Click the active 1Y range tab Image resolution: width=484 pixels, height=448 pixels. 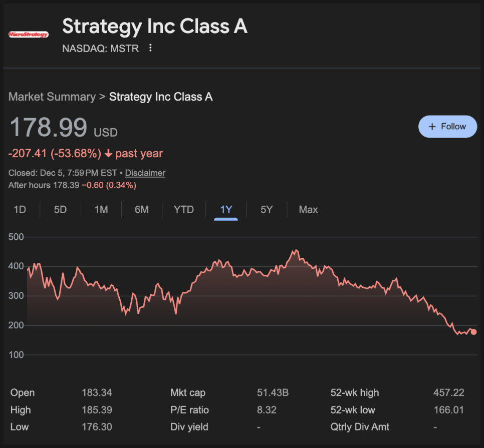[x=226, y=209]
